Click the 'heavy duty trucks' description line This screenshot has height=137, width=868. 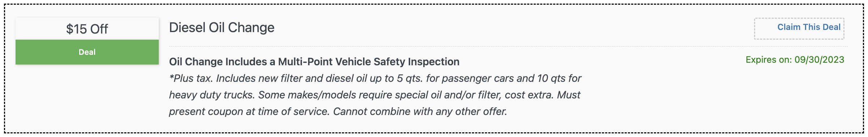pyautogui.click(x=375, y=95)
